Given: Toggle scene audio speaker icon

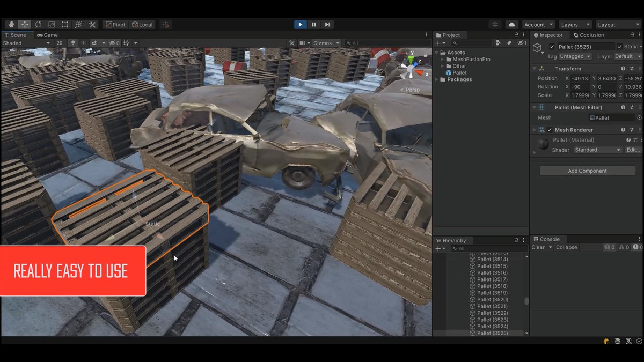Looking at the screenshot, I should (84, 43).
